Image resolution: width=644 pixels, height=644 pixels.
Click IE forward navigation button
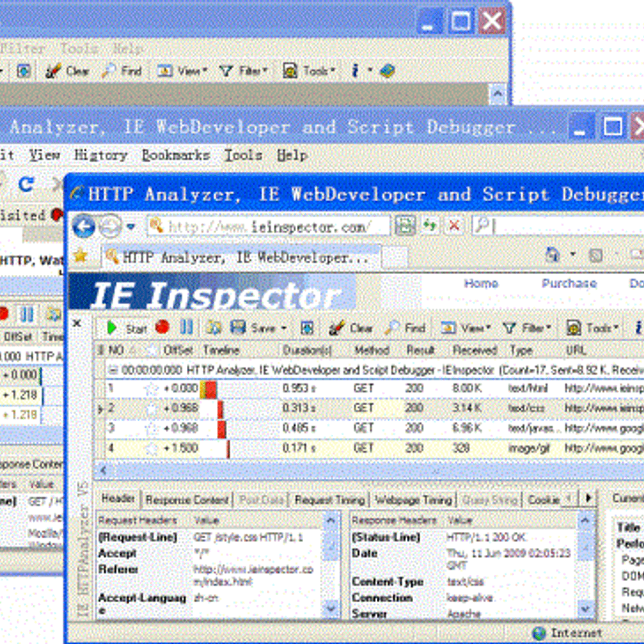[111, 227]
